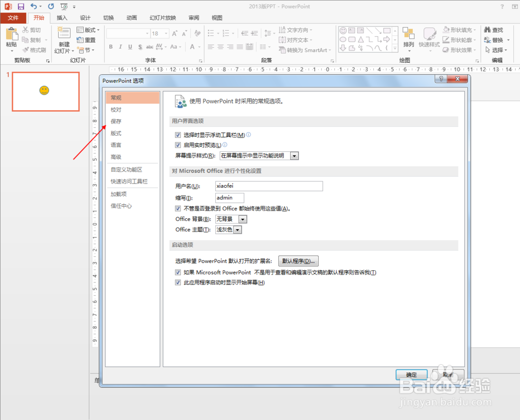
Task: Click the OK button in options dialog
Action: click(x=411, y=375)
